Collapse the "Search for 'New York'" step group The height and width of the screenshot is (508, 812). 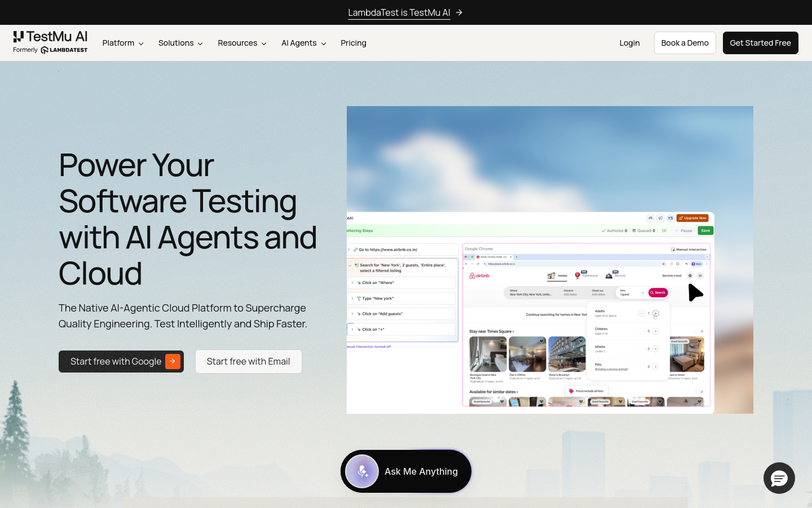(350, 265)
